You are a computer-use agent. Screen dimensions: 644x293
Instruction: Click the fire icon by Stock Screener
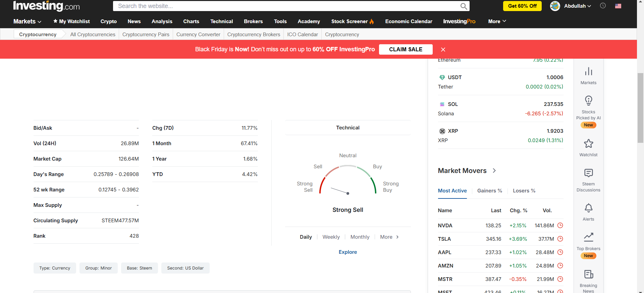point(372,21)
